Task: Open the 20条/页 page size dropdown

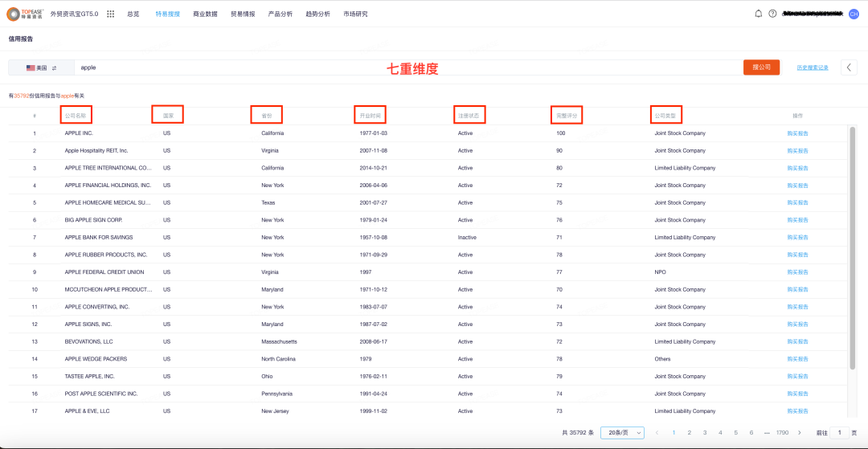Action: pyautogui.click(x=622, y=432)
